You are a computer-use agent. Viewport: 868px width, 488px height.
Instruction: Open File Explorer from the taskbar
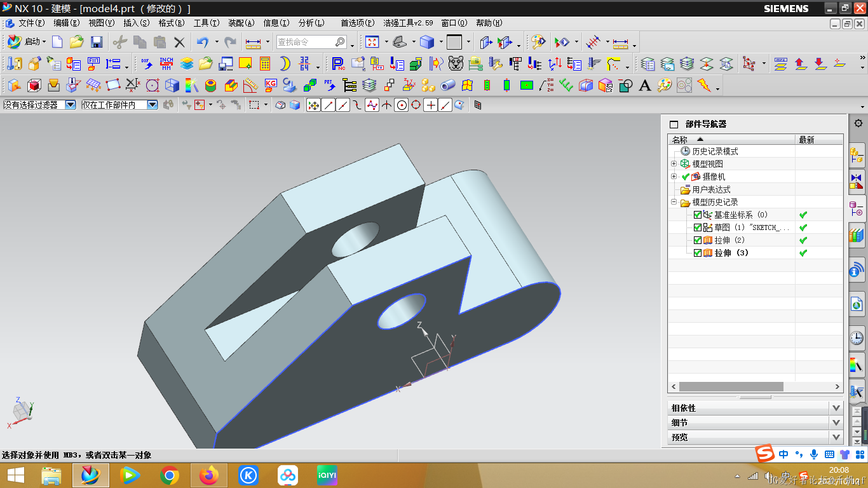(x=51, y=475)
